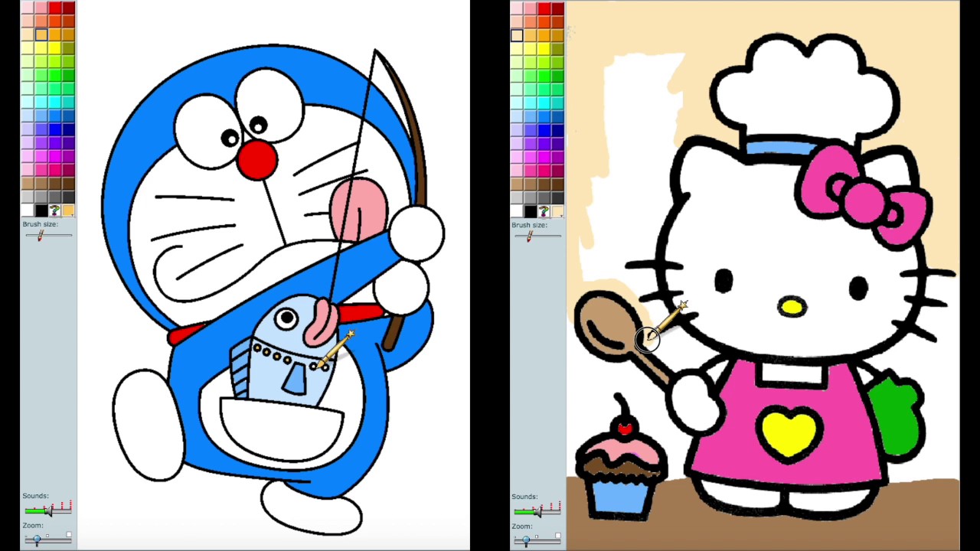Open the current color dropdown in Hello Kitty panel
980x551 pixels.
pyautogui.click(x=557, y=210)
